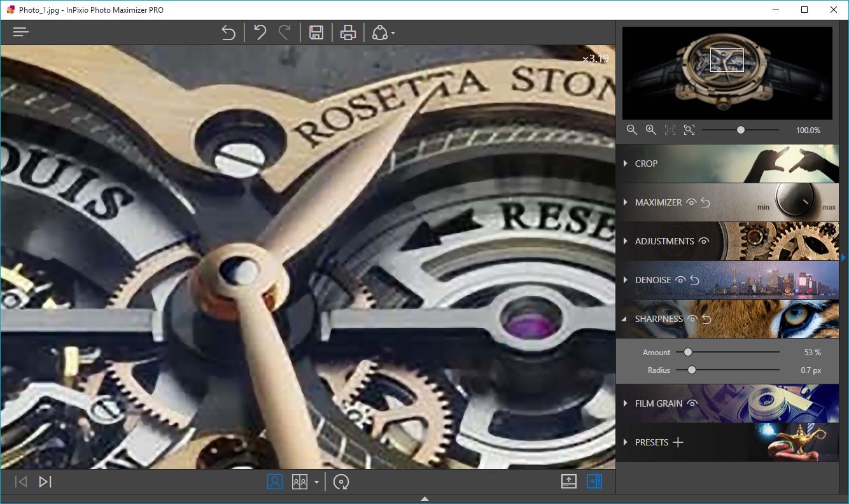Click the navigator viewport rectangle
This screenshot has width=849, height=504.
click(x=727, y=60)
